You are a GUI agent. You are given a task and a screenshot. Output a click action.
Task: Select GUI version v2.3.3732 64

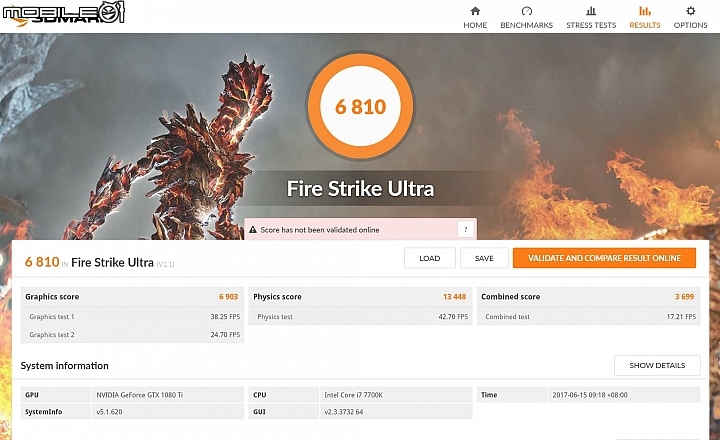point(343,412)
